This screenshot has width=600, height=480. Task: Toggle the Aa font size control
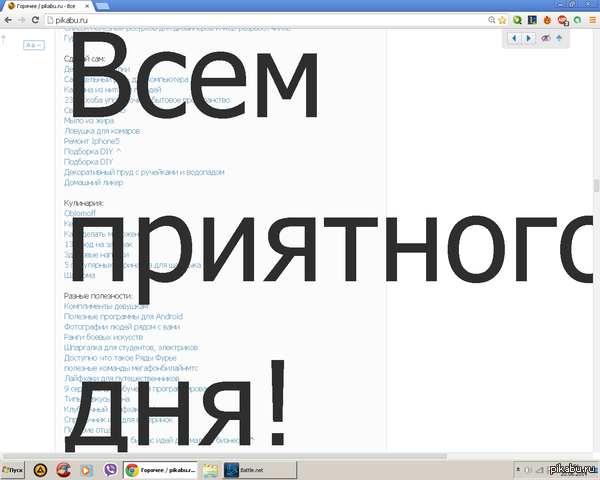[33, 45]
